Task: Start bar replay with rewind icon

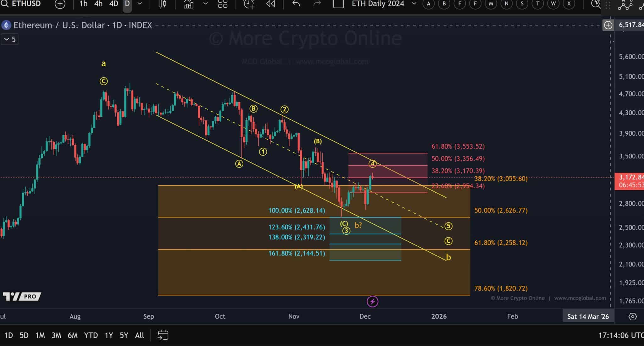Action: pos(270,4)
